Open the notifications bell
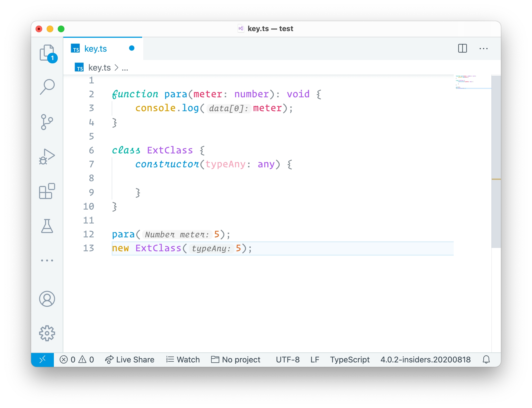 click(x=486, y=360)
